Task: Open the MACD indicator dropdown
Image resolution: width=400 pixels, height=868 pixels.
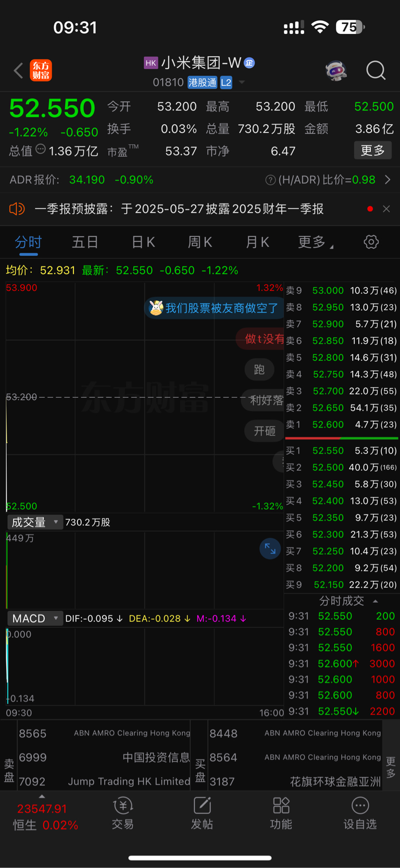Action: click(35, 618)
